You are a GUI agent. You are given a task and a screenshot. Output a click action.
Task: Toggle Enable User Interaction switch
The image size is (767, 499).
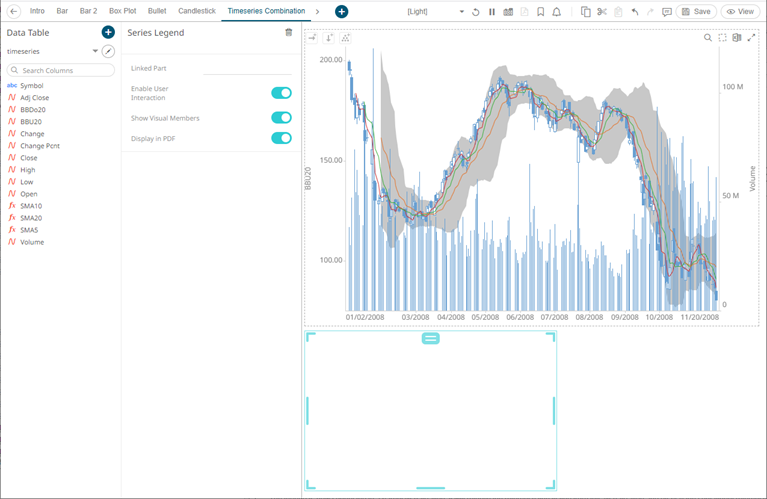click(281, 93)
